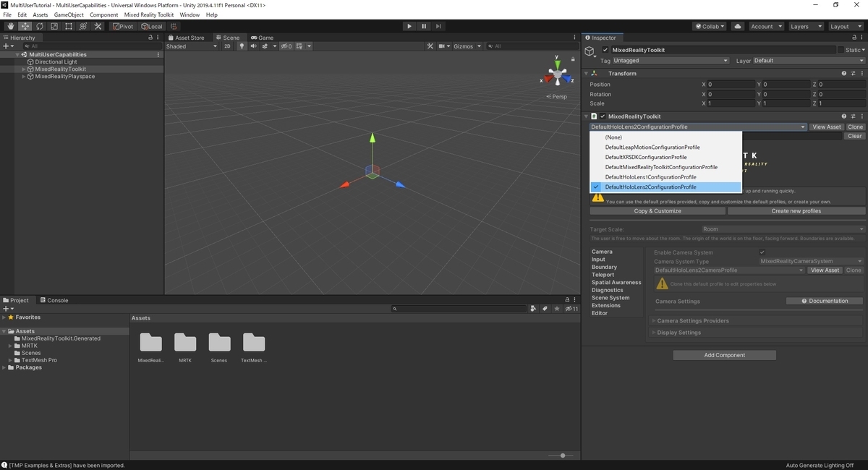Open scene camera settings icon
This screenshot has width=868, height=470.
point(442,46)
